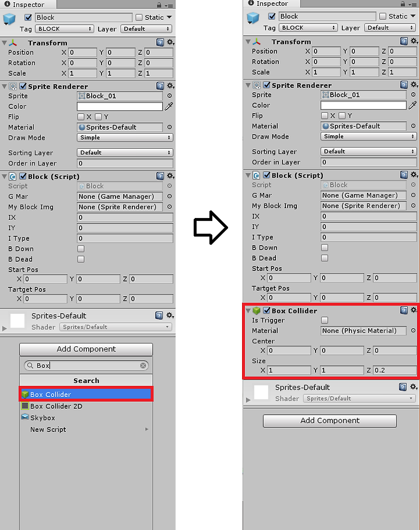Click Sprites-Default material preview in left Inspector
Screen dimensions: 420x530
tap(17, 321)
